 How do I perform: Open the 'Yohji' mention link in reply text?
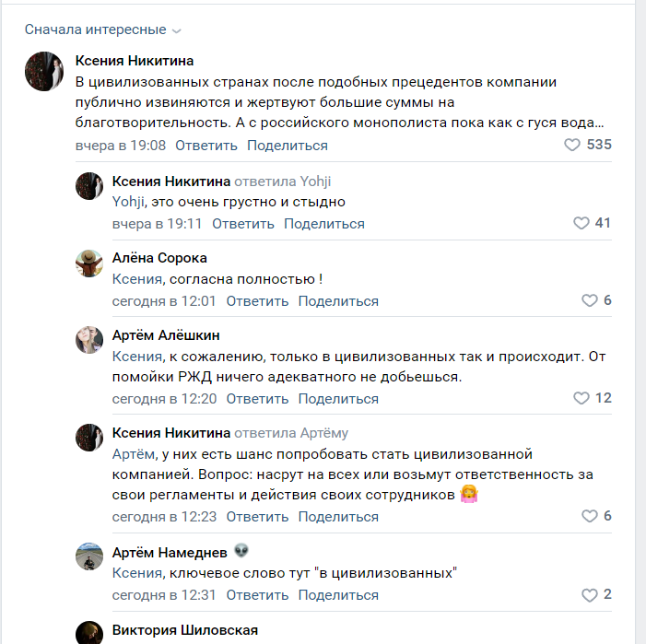coord(128,202)
